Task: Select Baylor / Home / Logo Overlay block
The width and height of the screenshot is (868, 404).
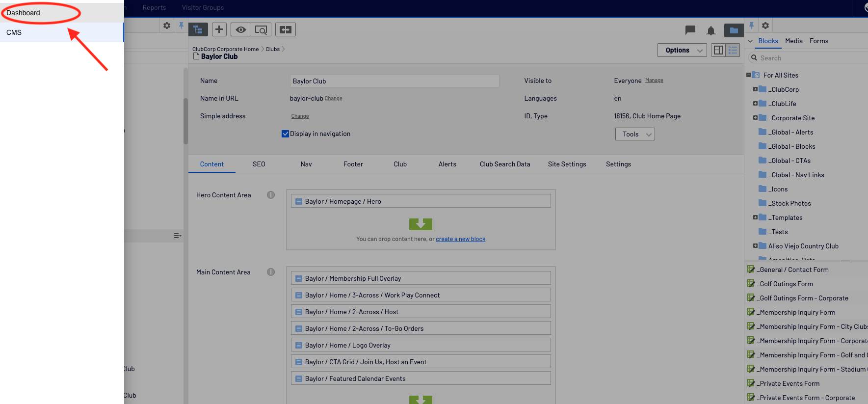Action: click(421, 345)
